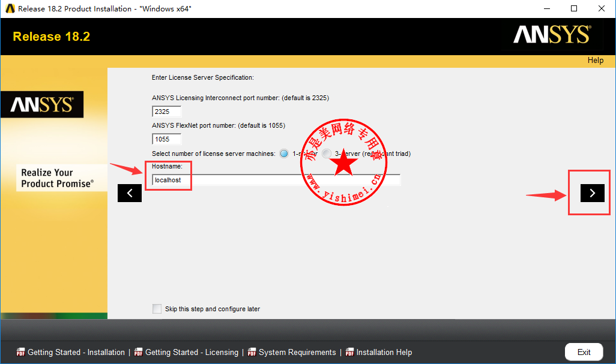Click Select number of license server machines label
Viewport: 616px width, 364px height.
pos(214,154)
